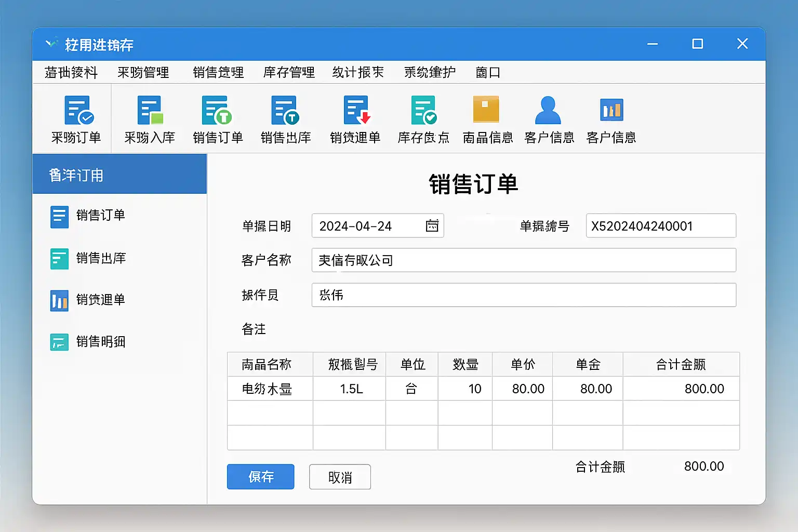
Task: Focus the order number field X5202404240001
Action: coord(660,225)
